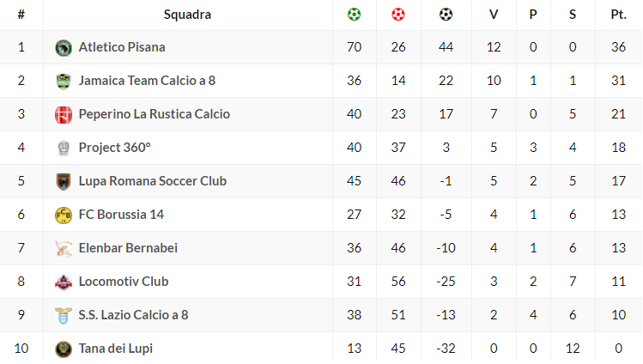The height and width of the screenshot is (364, 643).
Task: Click the Peperino La Rustica Calcio logo
Action: click(63, 114)
